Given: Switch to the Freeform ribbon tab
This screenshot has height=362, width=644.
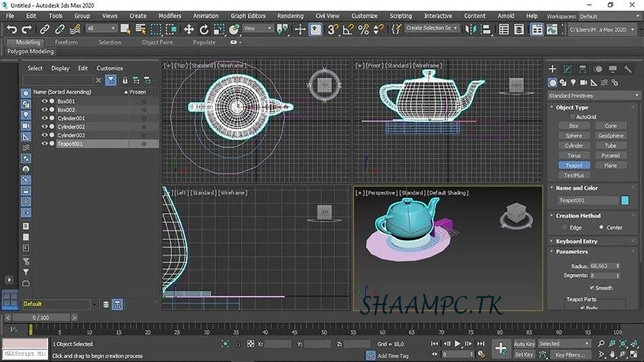Looking at the screenshot, I should click(x=66, y=42).
